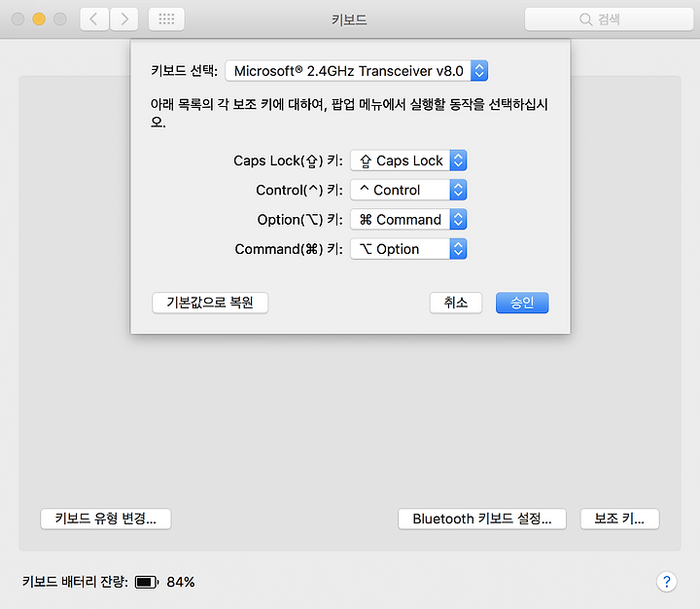Show all preferences grid icon
The image size is (700, 609).
click(166, 19)
